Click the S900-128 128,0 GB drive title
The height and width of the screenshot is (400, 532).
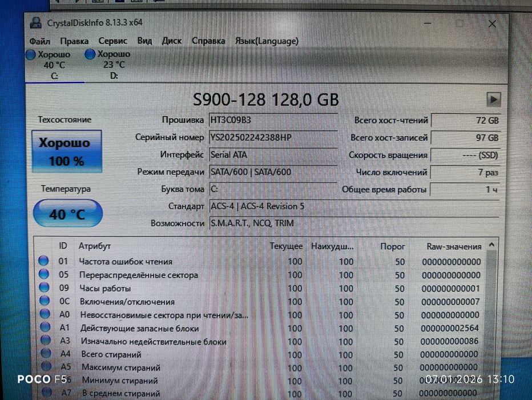[x=265, y=100]
